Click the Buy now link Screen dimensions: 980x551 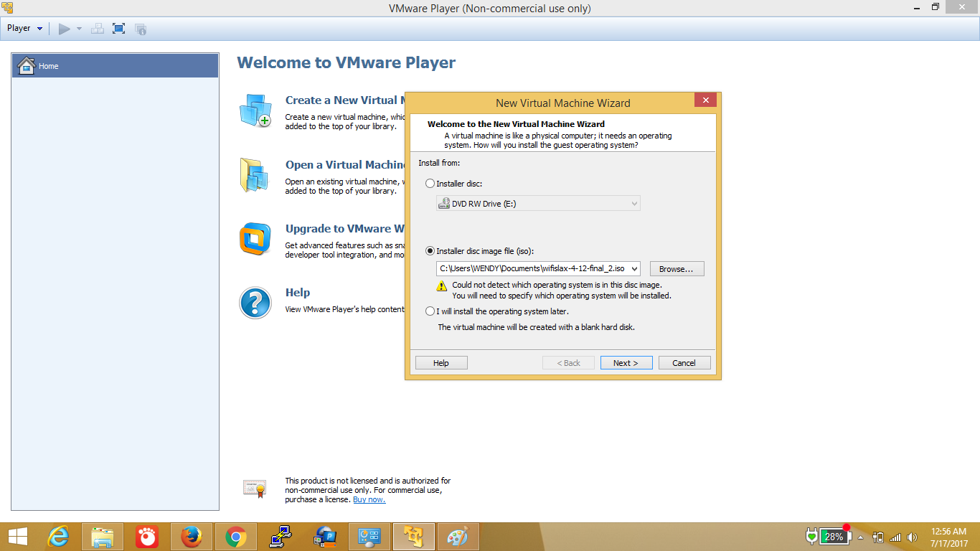point(369,499)
